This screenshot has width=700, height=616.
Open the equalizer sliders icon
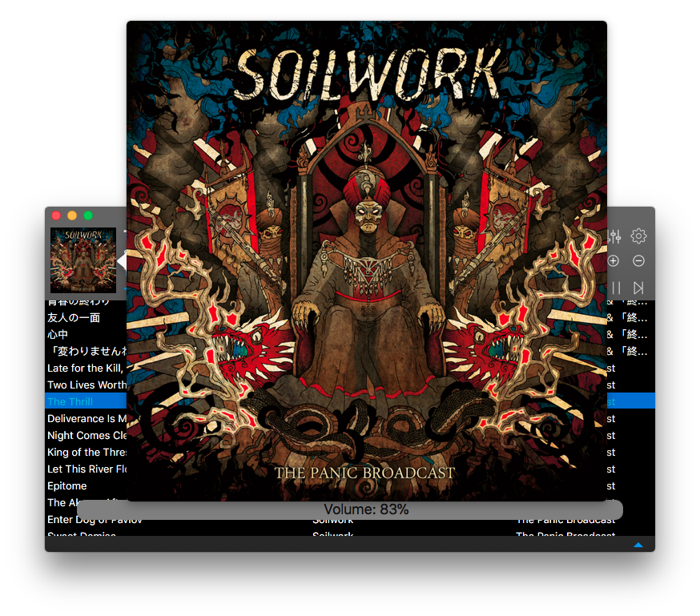pyautogui.click(x=614, y=236)
